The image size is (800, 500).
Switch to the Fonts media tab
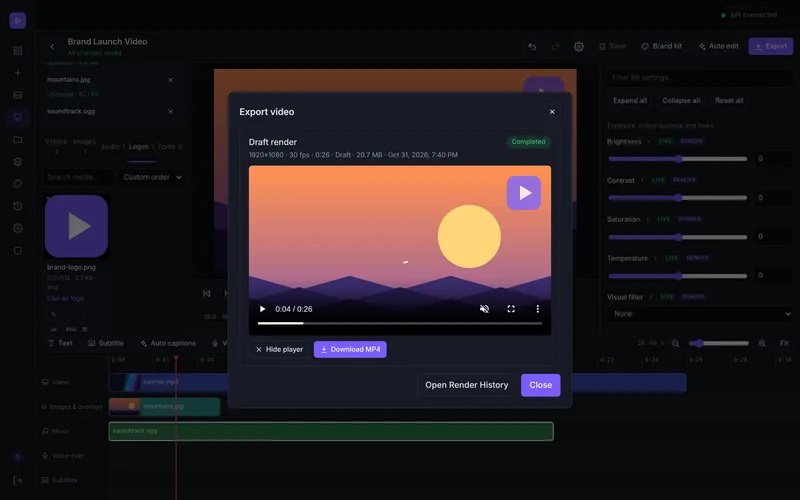[170, 146]
